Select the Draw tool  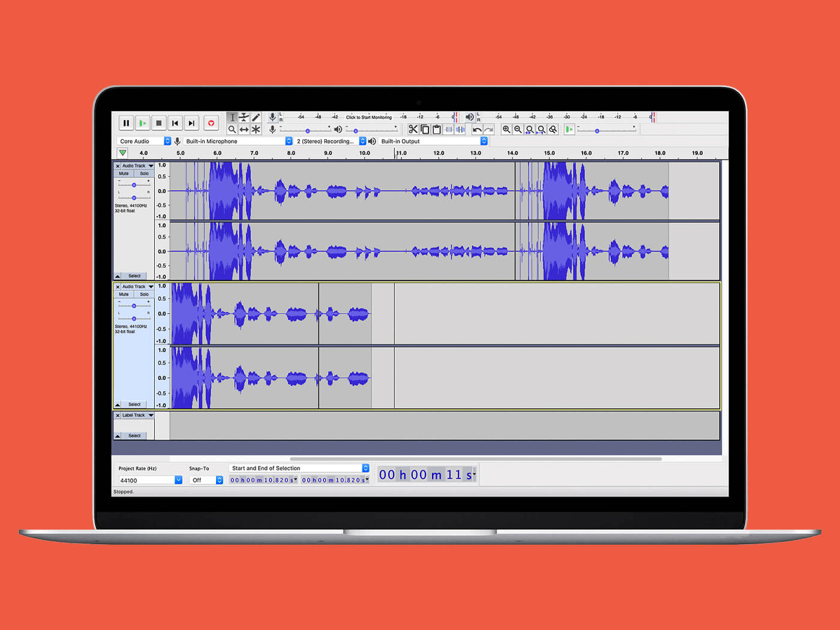pos(255,118)
